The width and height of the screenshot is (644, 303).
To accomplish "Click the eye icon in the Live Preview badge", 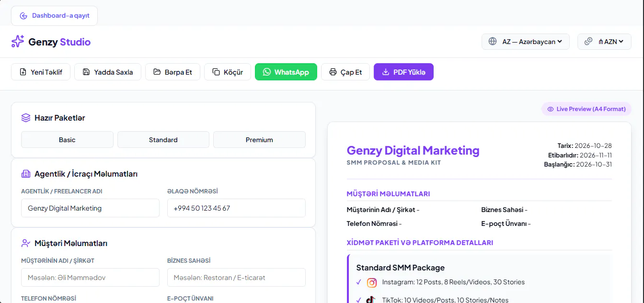I will point(551,109).
